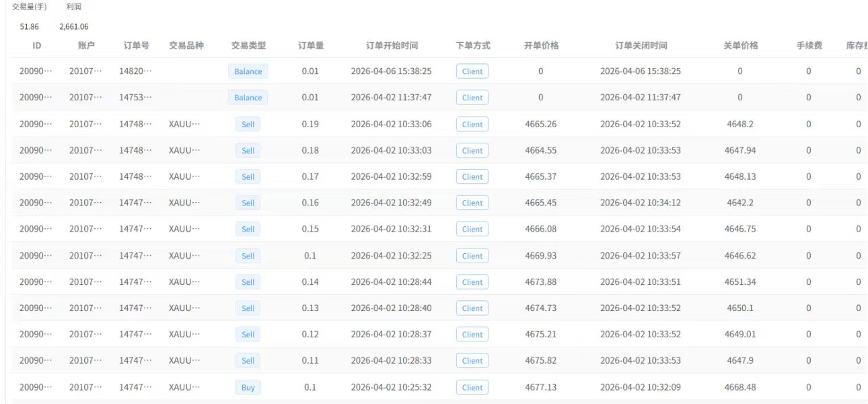Screen dimensions: 868x404
Task: Click Client tag in the first Balance row
Action: tap(472, 71)
